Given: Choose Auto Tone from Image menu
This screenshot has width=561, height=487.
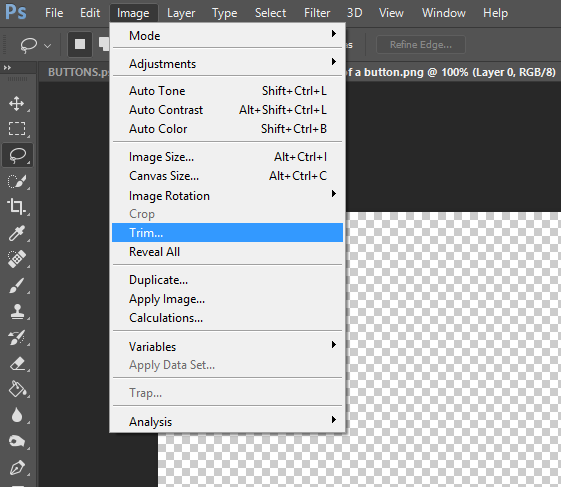Looking at the screenshot, I should (x=228, y=91).
